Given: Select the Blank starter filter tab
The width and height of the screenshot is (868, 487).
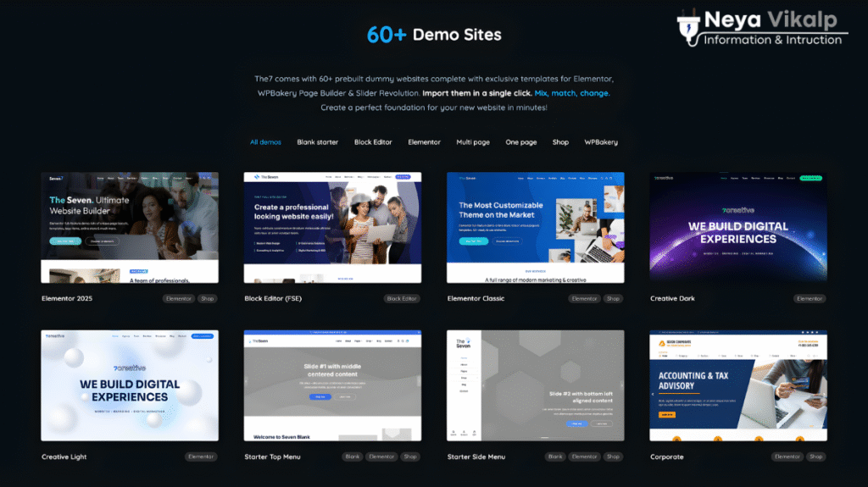Looking at the screenshot, I should pyautogui.click(x=317, y=142).
